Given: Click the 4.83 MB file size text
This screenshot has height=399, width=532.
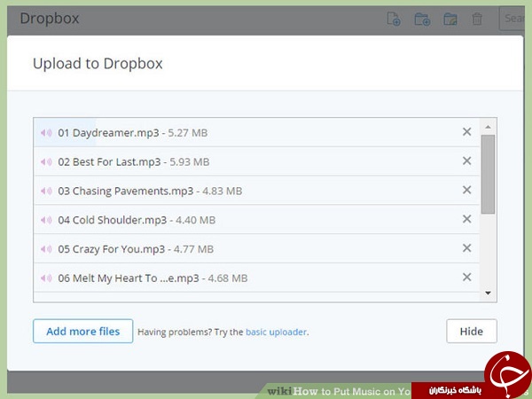Looking at the screenshot, I should [223, 191].
